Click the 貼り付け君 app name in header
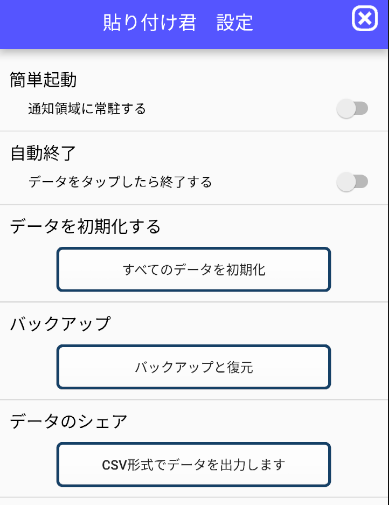Screen dimensions: 389x505 click(x=149, y=23)
